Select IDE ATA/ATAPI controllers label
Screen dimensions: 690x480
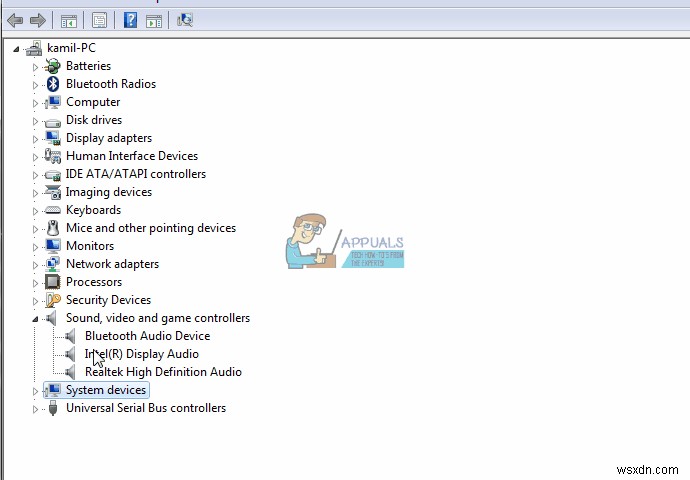pyautogui.click(x=136, y=174)
